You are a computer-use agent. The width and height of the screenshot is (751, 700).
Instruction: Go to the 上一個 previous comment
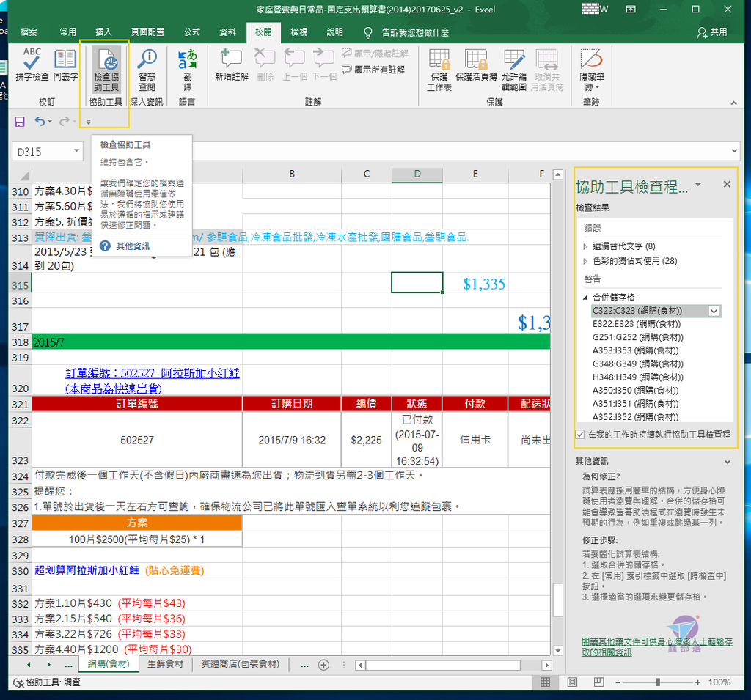(x=294, y=65)
